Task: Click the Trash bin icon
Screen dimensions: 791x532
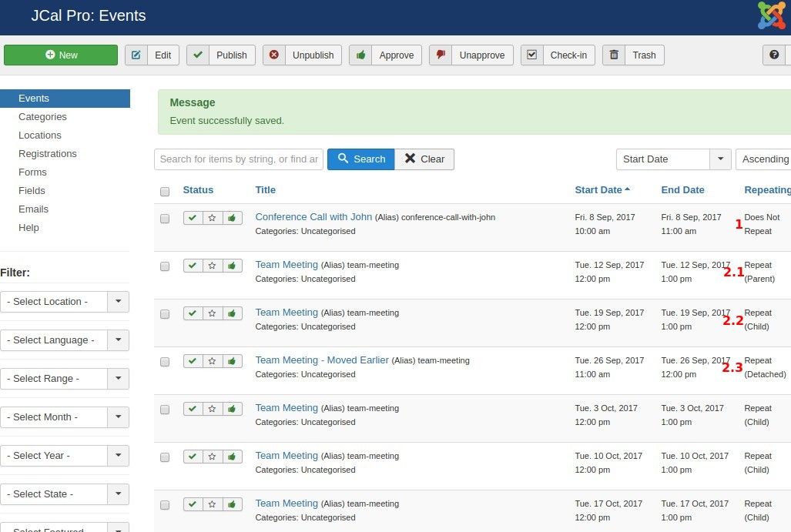Action: click(614, 55)
